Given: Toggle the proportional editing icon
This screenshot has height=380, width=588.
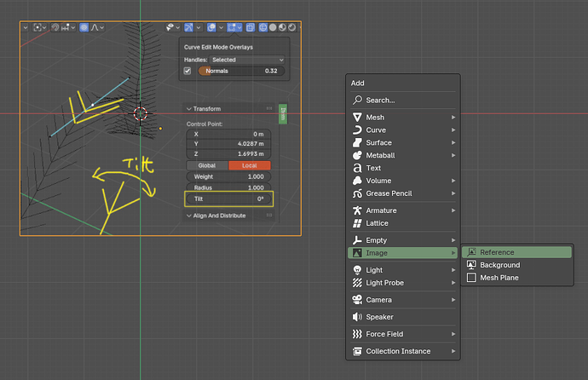Looking at the screenshot, I should pyautogui.click(x=84, y=27).
